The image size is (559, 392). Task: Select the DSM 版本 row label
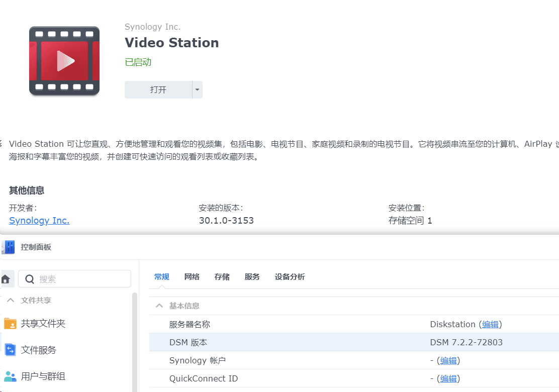coord(188,342)
